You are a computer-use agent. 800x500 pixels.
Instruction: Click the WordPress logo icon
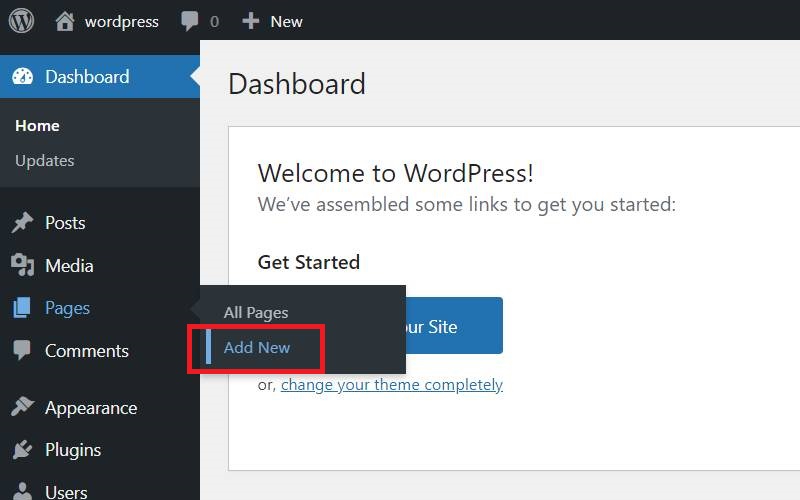[21, 20]
